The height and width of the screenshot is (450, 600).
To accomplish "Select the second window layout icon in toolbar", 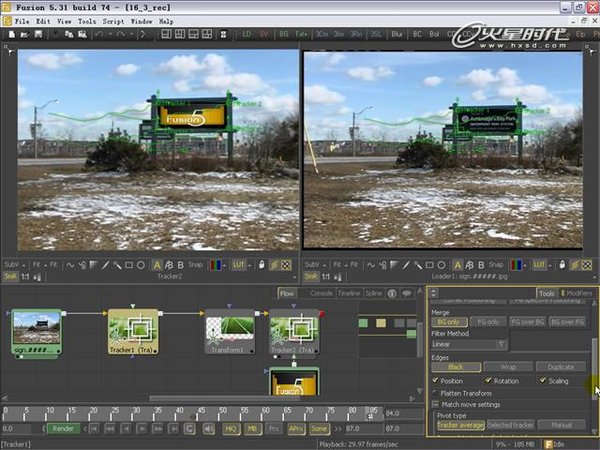I will [x=180, y=34].
